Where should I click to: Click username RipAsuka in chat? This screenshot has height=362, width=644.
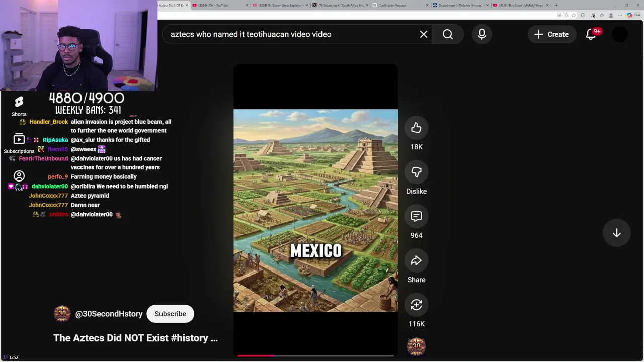click(x=55, y=140)
